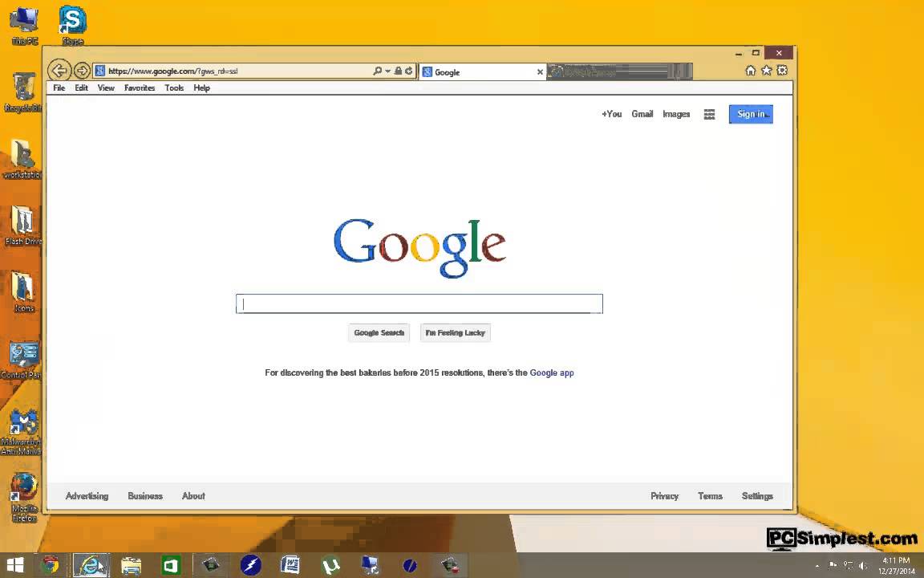Close the Google tab
Image resolution: width=924 pixels, height=578 pixels.
click(540, 72)
